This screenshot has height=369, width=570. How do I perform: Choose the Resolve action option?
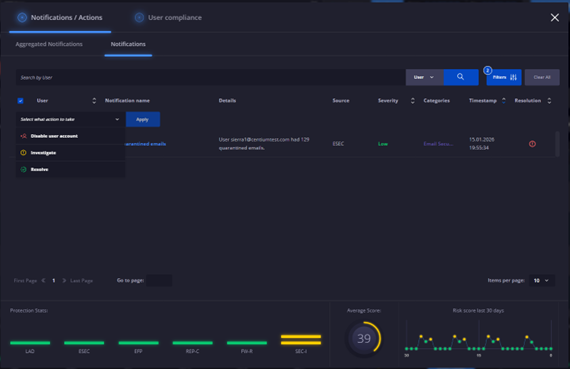(x=70, y=169)
